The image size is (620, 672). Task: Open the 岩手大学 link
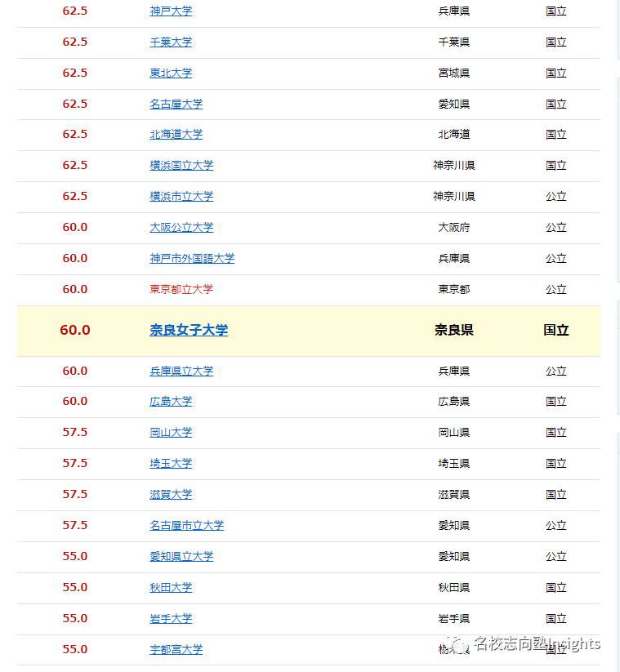[171, 618]
